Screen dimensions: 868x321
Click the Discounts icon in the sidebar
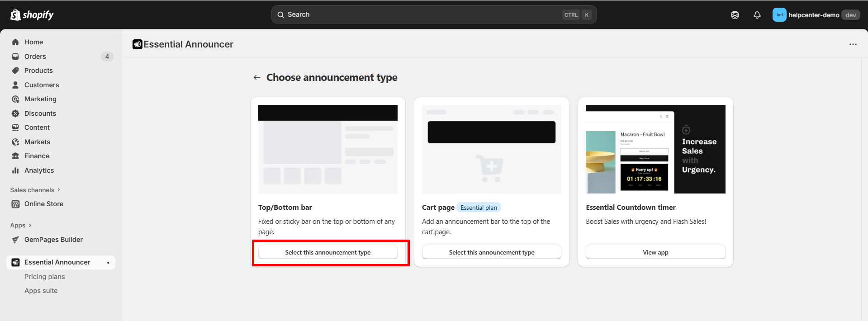pos(15,113)
